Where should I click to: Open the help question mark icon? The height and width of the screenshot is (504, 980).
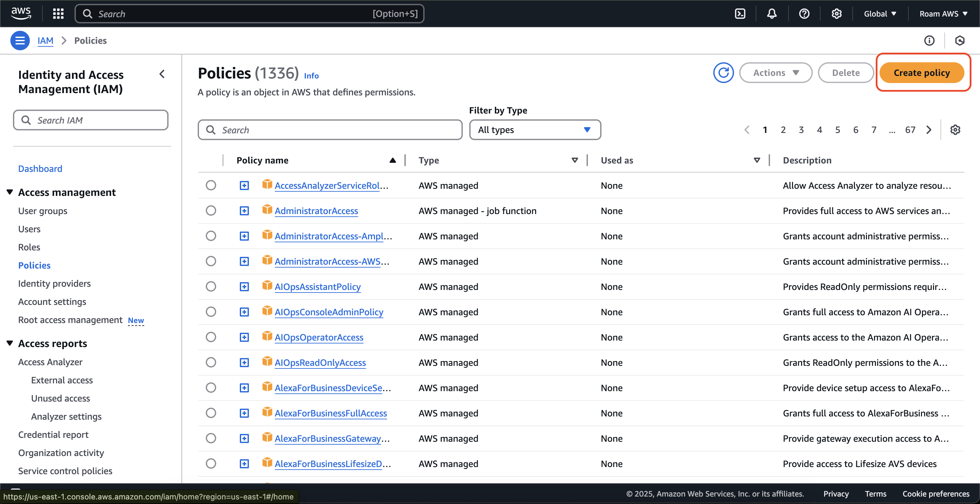pos(804,14)
